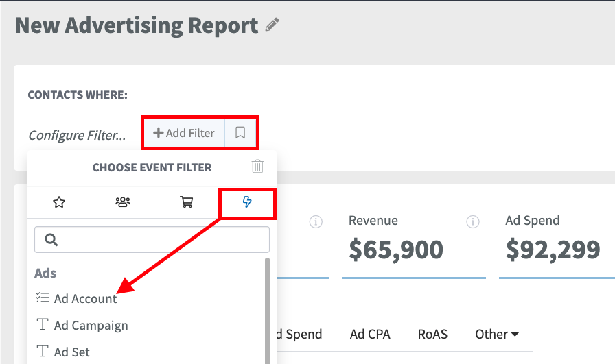Switch to the star favorites filter tab
The height and width of the screenshot is (364, 615).
[x=59, y=202]
